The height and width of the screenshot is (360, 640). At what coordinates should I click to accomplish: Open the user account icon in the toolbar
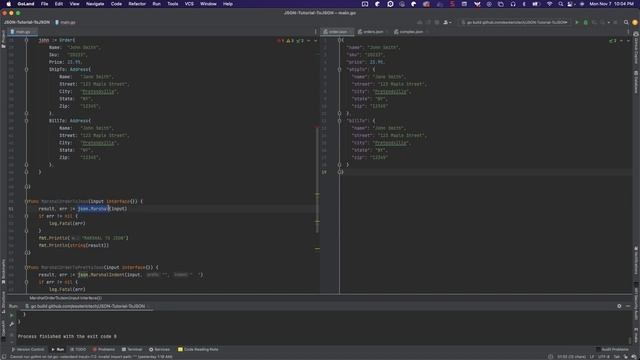pyautogui.click(x=447, y=22)
